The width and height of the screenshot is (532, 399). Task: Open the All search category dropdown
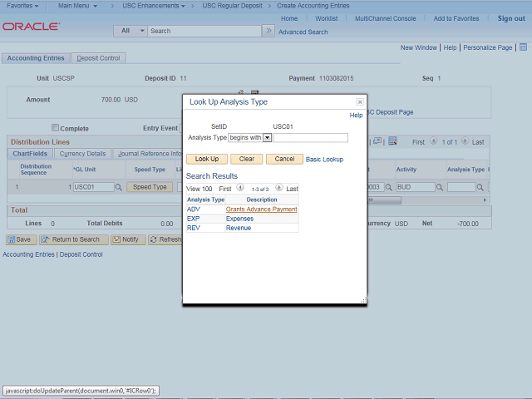[x=131, y=31]
